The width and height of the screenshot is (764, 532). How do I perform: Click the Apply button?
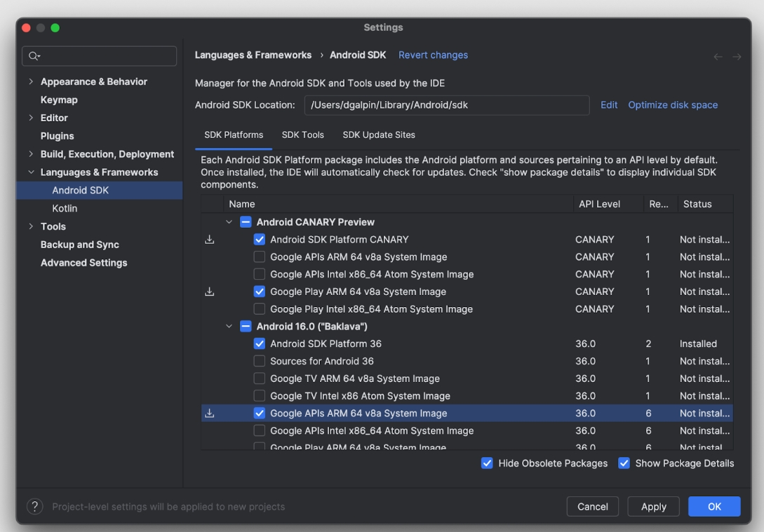pos(653,507)
